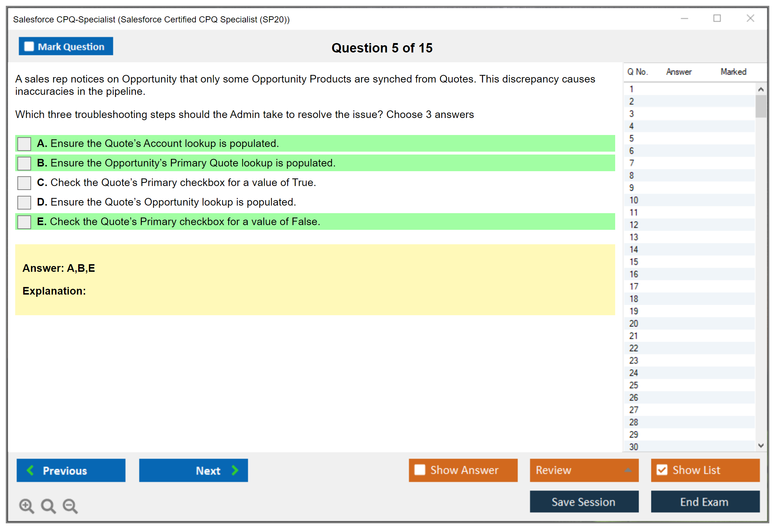This screenshot has width=778, height=532.
Task: Check answer option A Account lookup
Action: [24, 144]
